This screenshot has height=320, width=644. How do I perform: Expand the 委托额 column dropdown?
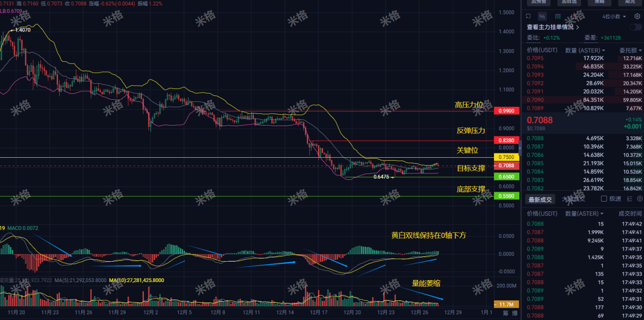(x=630, y=50)
